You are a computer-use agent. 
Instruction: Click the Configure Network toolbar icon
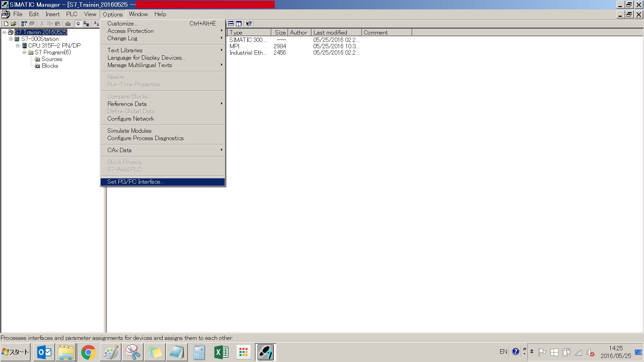coord(86,24)
